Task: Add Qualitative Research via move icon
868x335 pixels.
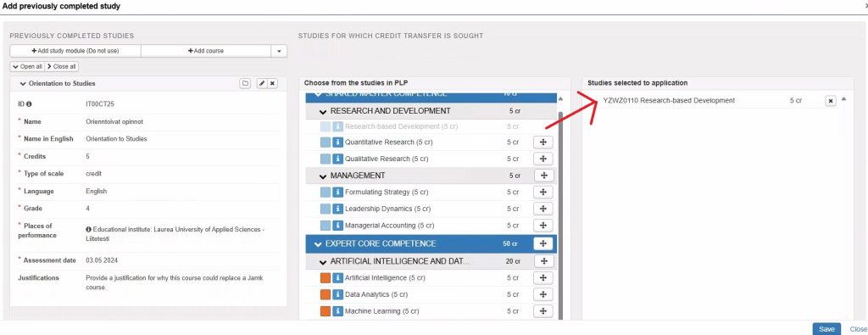Action: (543, 159)
